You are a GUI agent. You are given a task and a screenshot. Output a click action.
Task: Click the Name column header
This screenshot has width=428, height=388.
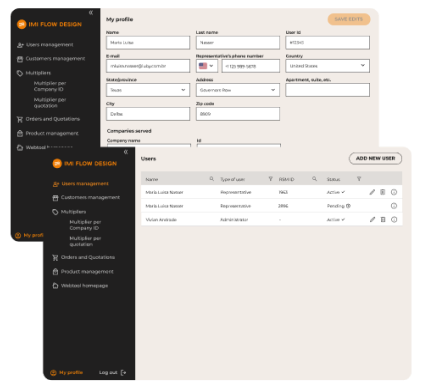(x=152, y=179)
